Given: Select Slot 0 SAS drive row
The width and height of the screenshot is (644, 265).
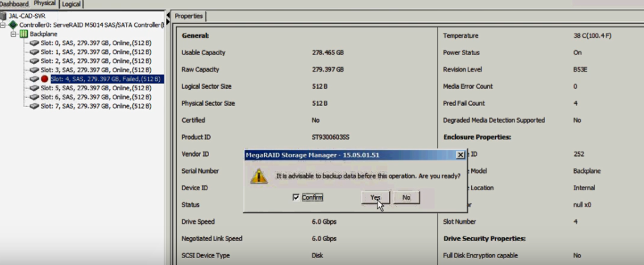Looking at the screenshot, I should 96,43.
